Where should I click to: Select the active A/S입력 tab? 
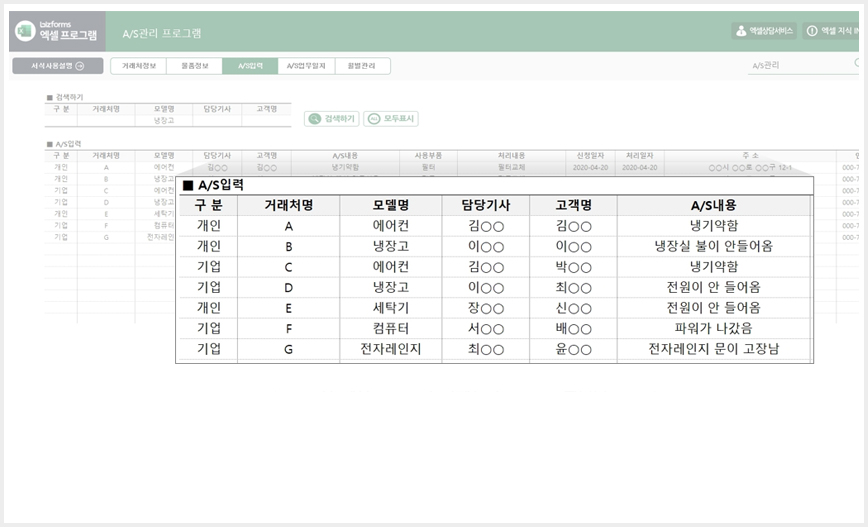tap(250, 66)
